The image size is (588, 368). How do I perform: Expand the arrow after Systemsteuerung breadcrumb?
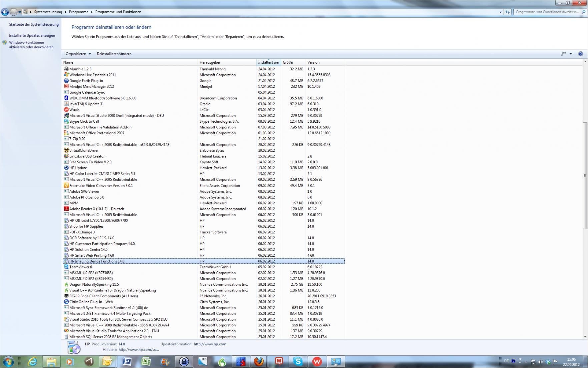(65, 12)
